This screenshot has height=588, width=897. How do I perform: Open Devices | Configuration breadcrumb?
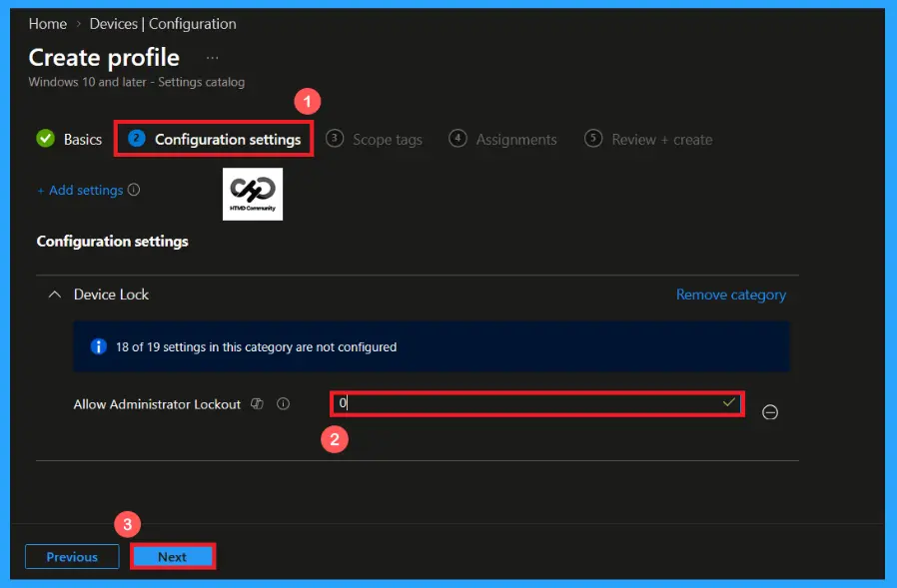(163, 24)
